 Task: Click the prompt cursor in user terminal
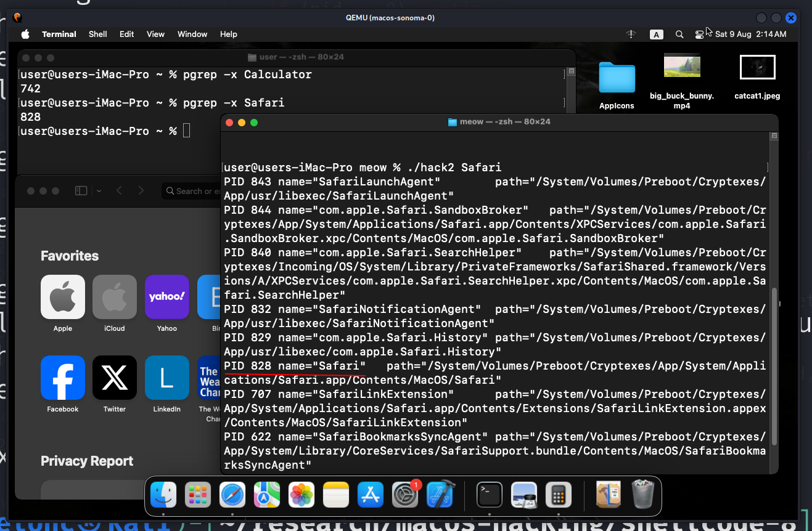(x=187, y=131)
